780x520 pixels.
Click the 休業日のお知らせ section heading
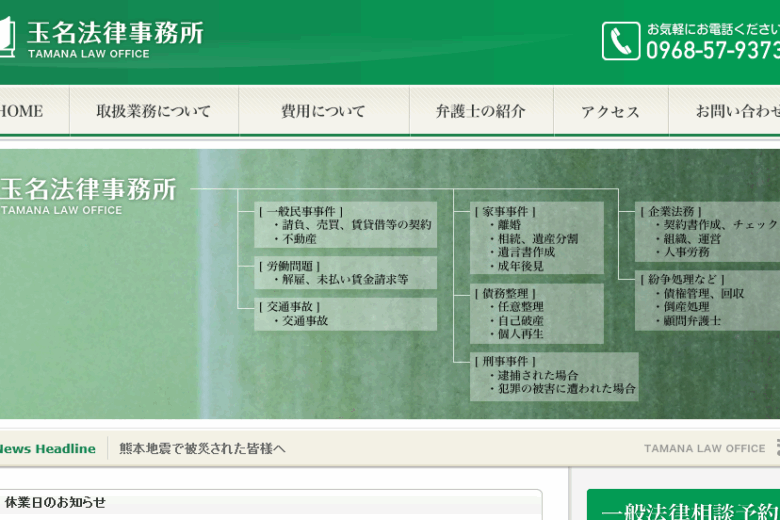[55, 503]
